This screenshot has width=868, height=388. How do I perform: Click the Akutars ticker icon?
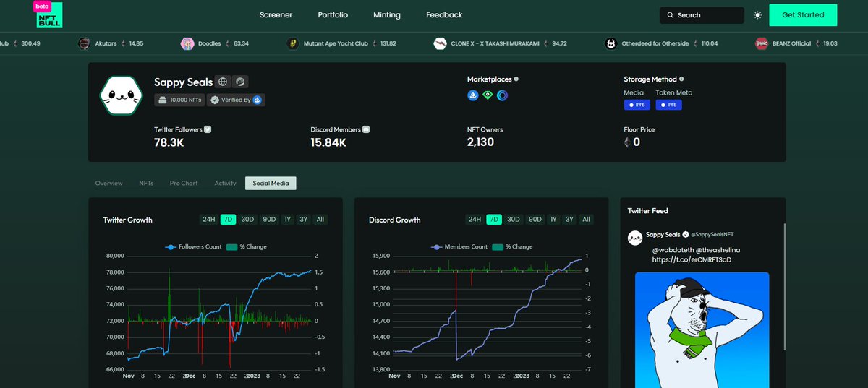[84, 43]
